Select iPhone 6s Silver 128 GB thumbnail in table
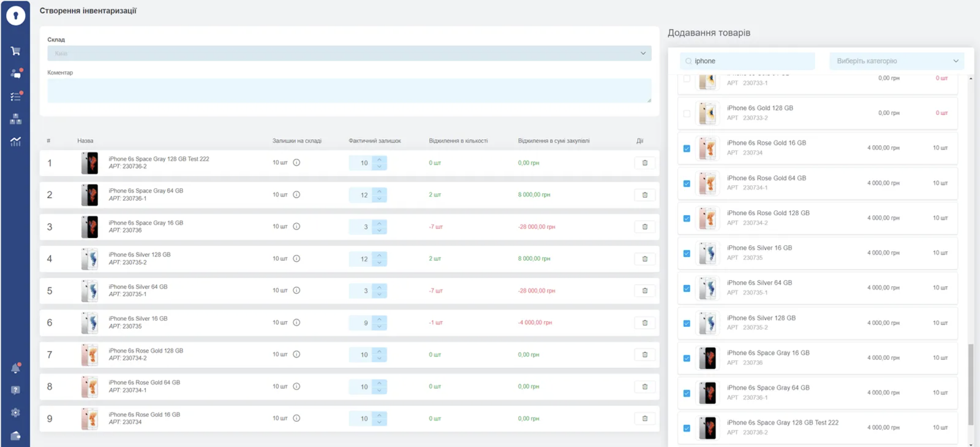This screenshot has height=447, width=980. click(x=89, y=259)
